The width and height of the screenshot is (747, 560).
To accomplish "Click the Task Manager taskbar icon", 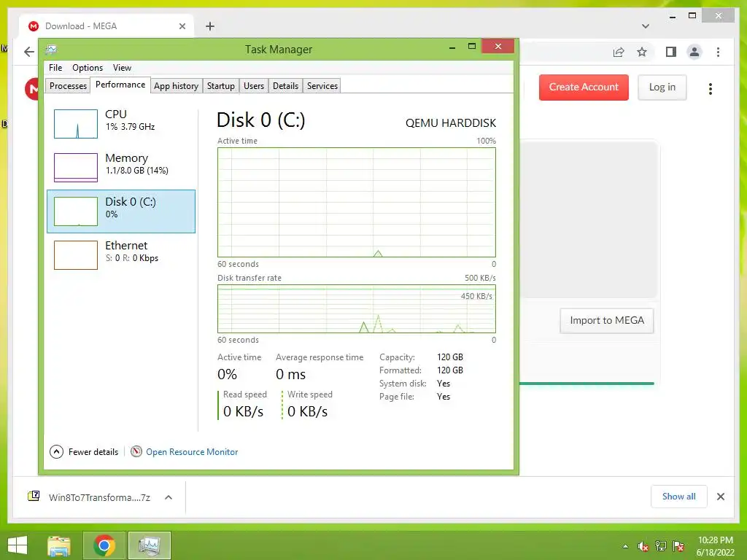I will tap(149, 545).
